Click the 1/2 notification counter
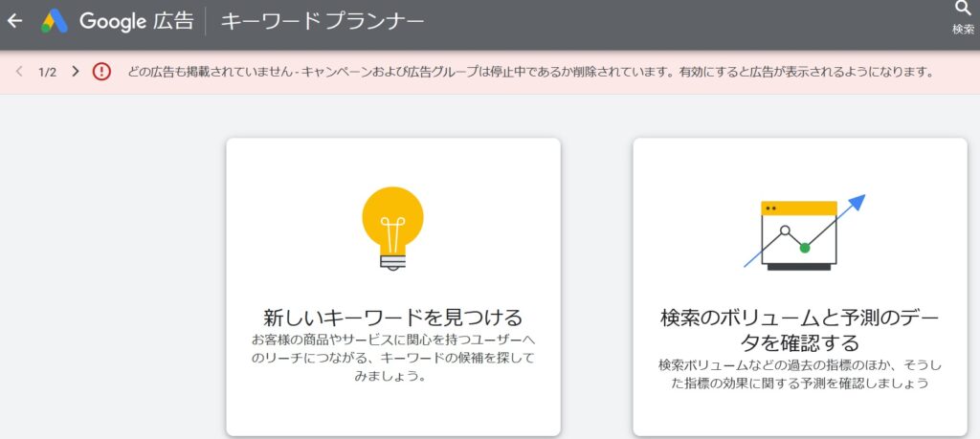The image size is (980, 439). click(x=48, y=72)
